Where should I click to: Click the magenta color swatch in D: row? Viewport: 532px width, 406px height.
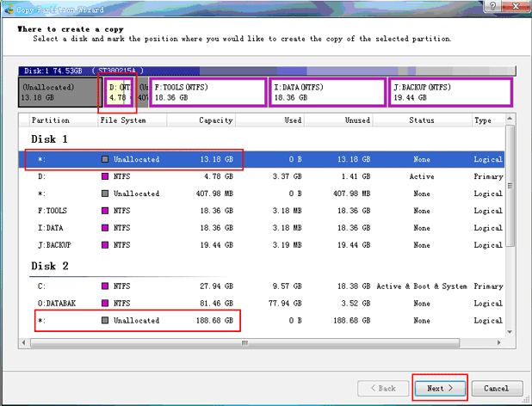tap(105, 176)
